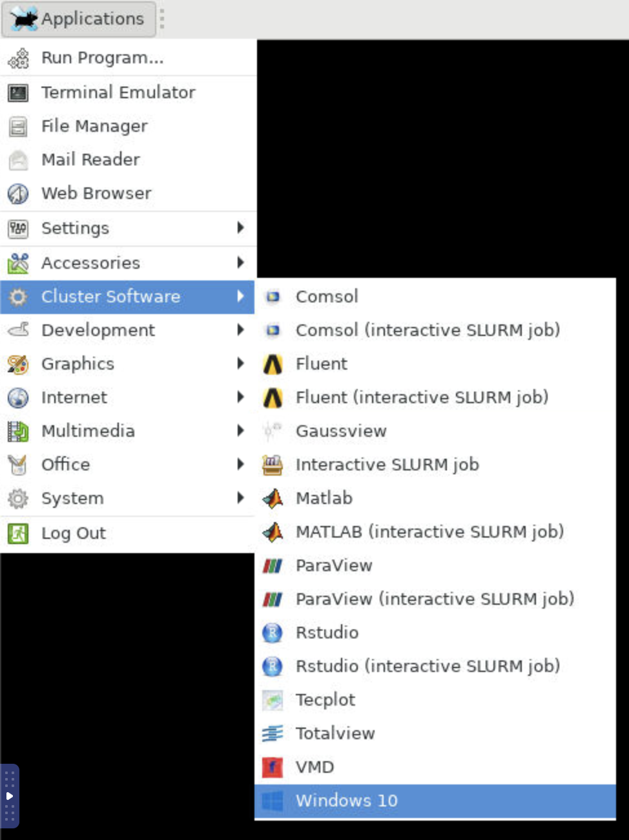The height and width of the screenshot is (840, 629).
Task: Open the Multimedia menu entry
Action: click(x=88, y=431)
